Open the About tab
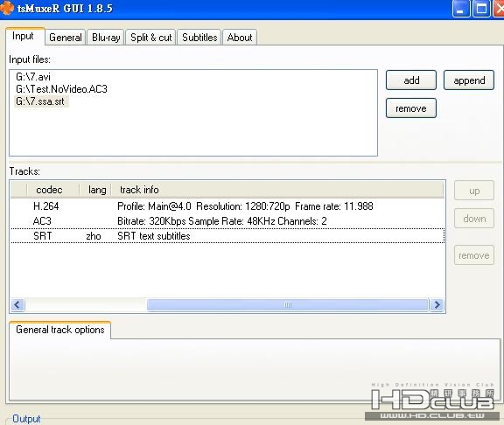504x425 pixels. [x=240, y=38]
